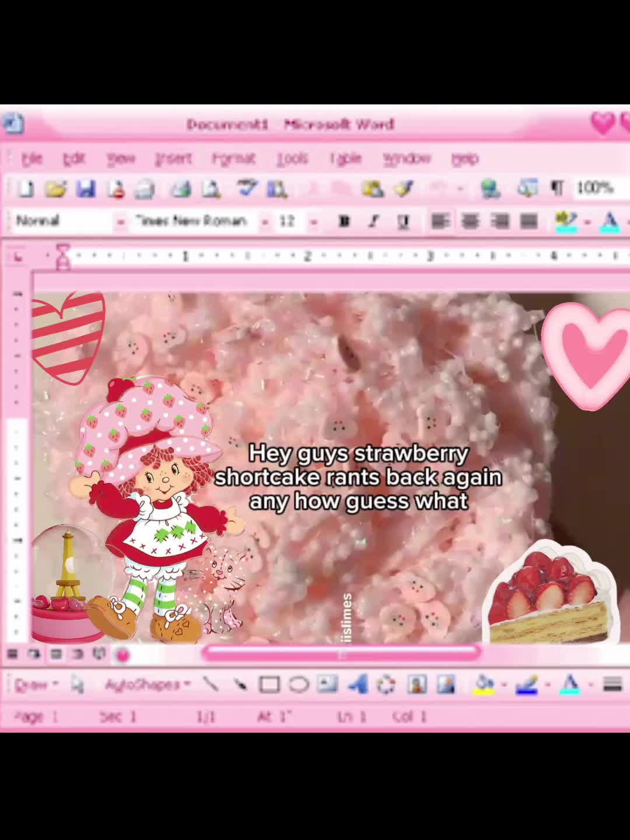Click the ruler tab selector button
This screenshot has width=630, height=840.
(17, 256)
